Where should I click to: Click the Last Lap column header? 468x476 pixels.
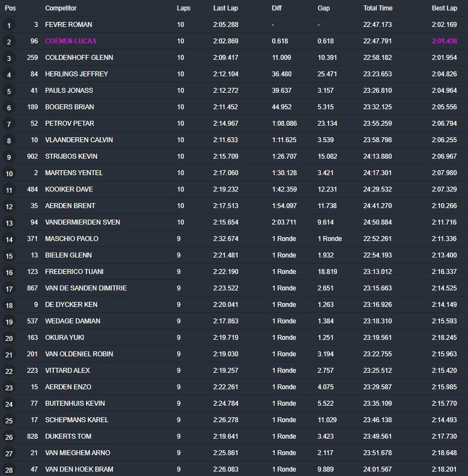[x=225, y=8]
